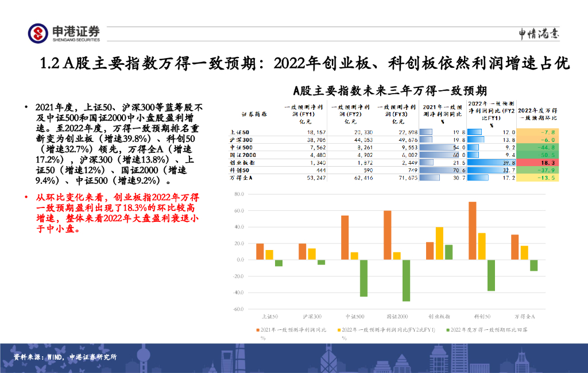Click the tallest orange bar for 科创50
The height and width of the screenshot is (373, 588).
click(473, 231)
